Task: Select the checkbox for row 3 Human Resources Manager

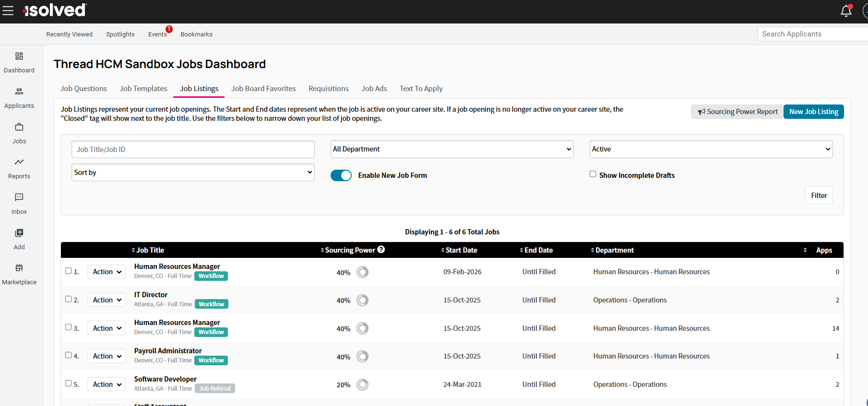Action: coord(69,327)
